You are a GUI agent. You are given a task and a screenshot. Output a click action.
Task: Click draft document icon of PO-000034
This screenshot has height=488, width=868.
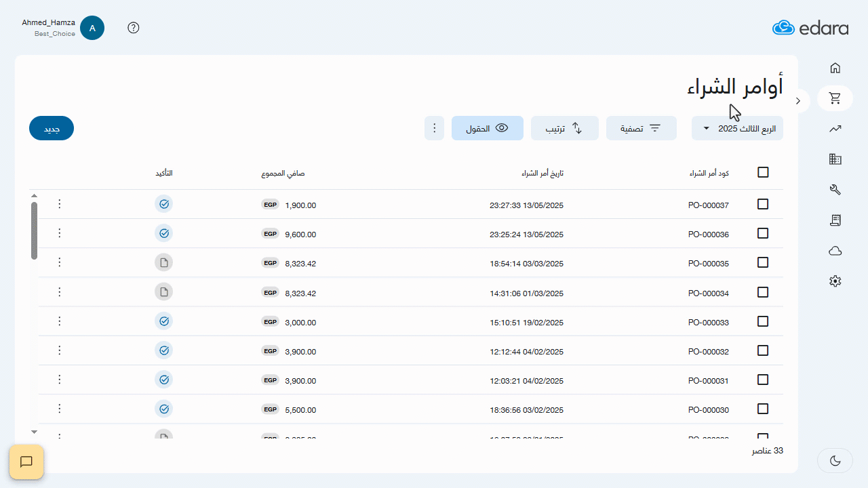[163, 291]
